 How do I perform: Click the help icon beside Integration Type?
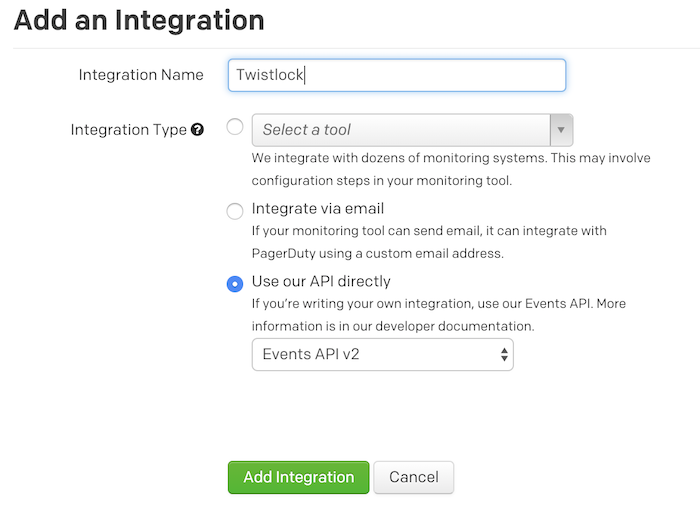point(198,130)
